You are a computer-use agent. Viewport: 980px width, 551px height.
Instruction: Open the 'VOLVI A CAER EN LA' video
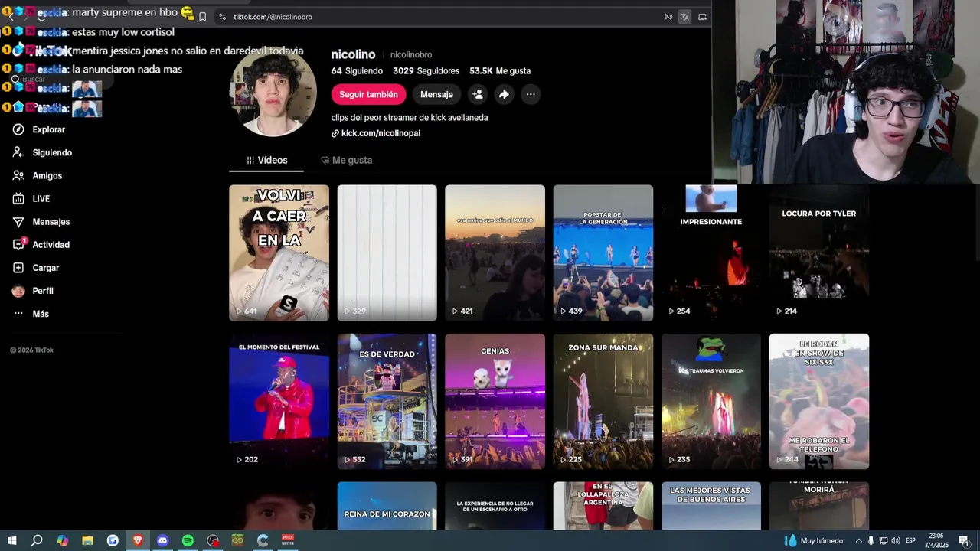click(279, 253)
